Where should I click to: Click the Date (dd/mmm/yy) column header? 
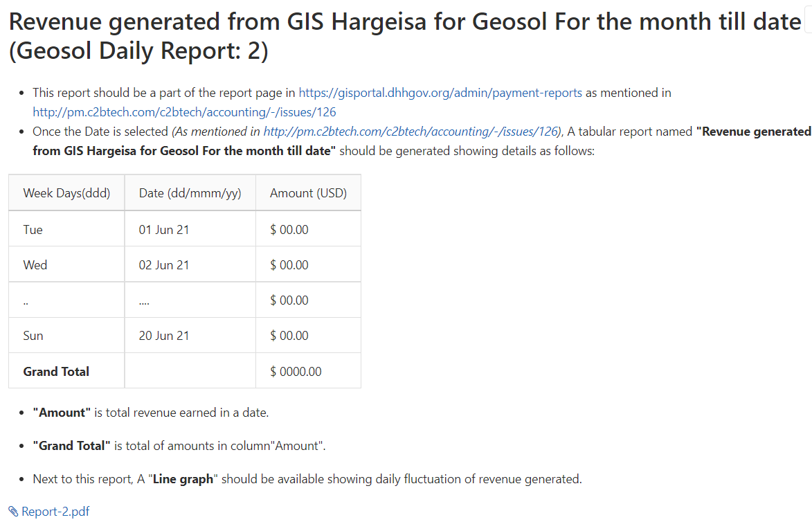190,193
